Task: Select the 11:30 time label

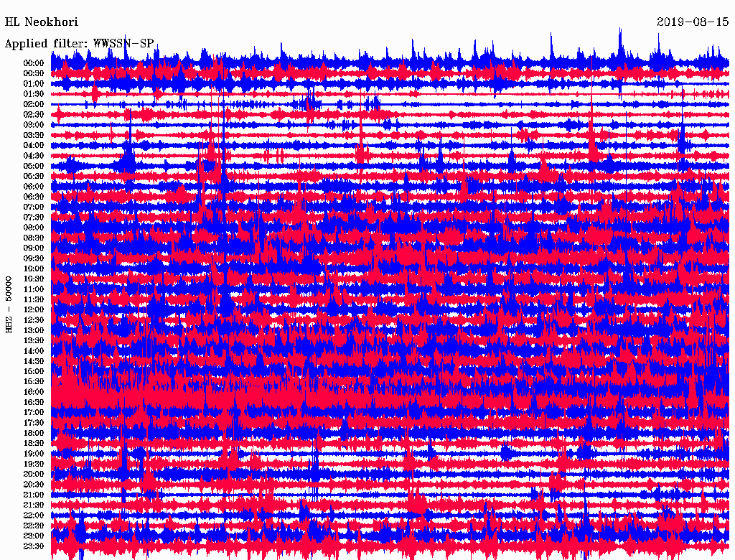Action: (34, 299)
